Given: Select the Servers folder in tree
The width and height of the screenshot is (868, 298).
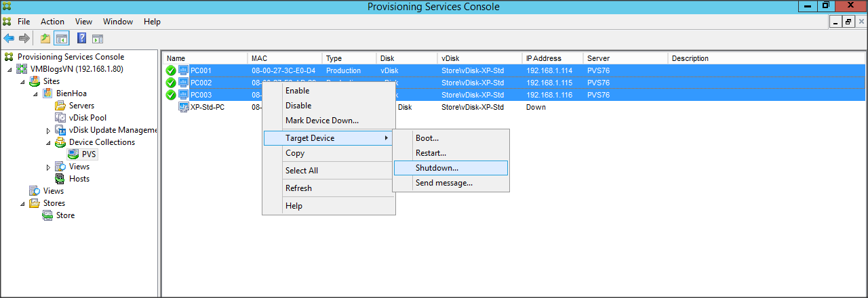Looking at the screenshot, I should click(x=81, y=106).
